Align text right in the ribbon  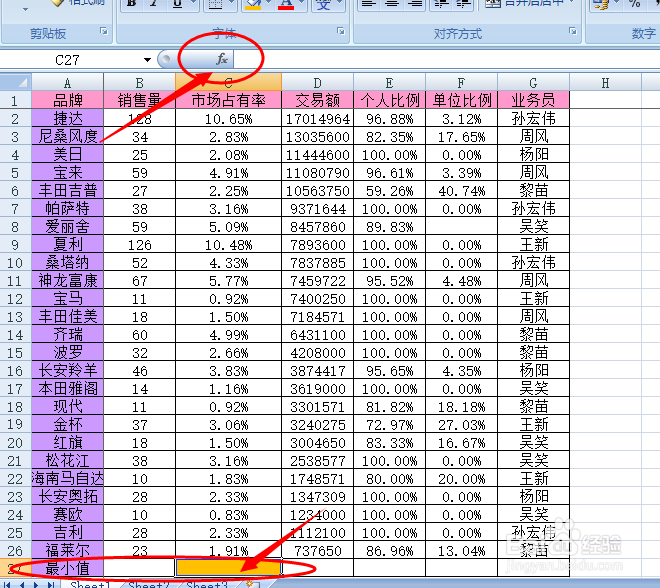tap(415, 4)
